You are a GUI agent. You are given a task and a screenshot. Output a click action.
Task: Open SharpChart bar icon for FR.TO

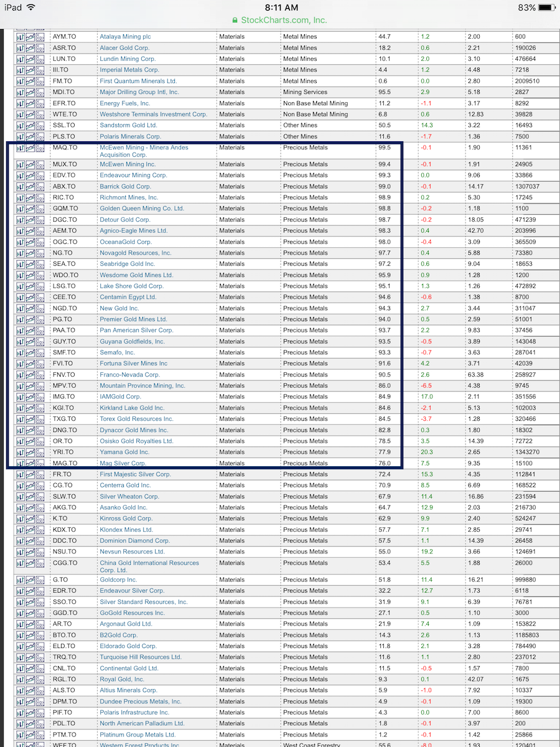click(20, 474)
